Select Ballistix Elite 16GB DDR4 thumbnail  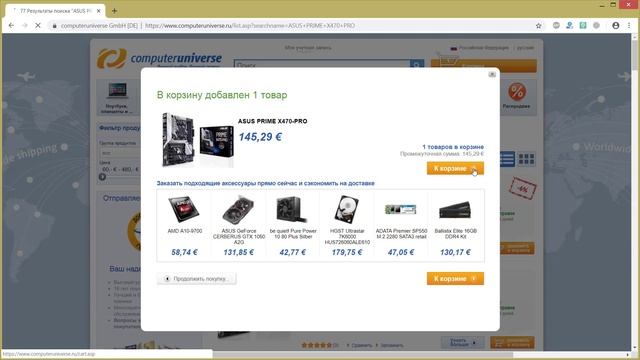(x=455, y=211)
